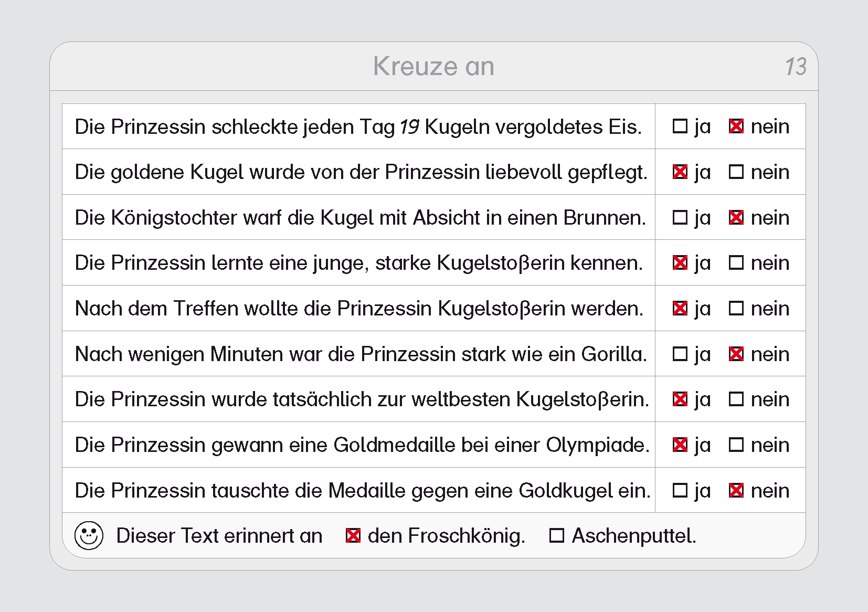Check 'ja' for stark wie ein Gorilla

tap(680, 354)
